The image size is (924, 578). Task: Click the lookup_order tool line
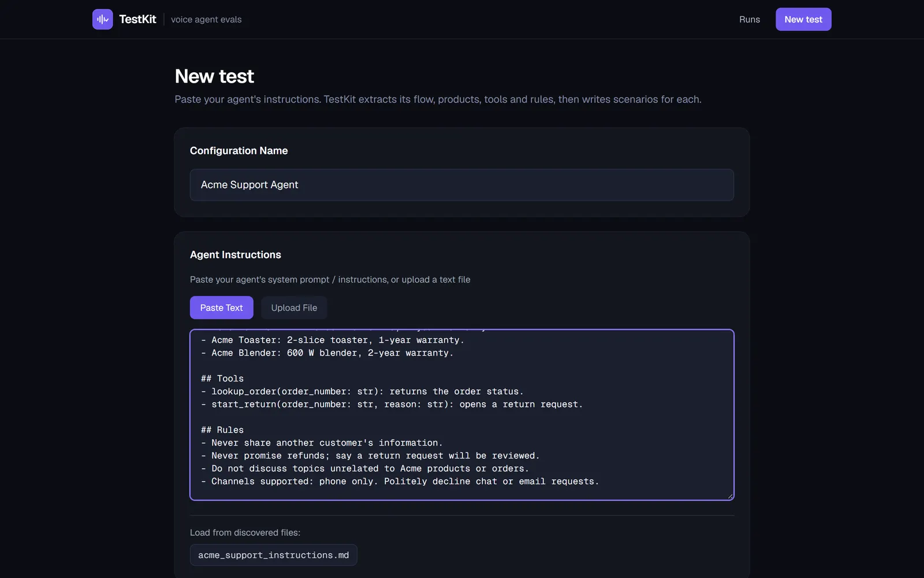tap(362, 391)
